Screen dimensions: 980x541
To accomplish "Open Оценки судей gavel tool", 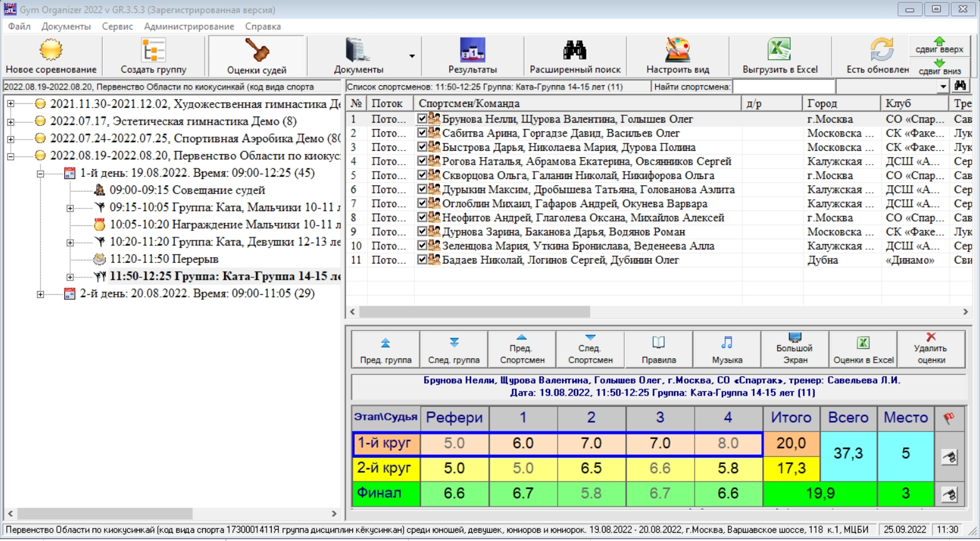I will tap(257, 50).
